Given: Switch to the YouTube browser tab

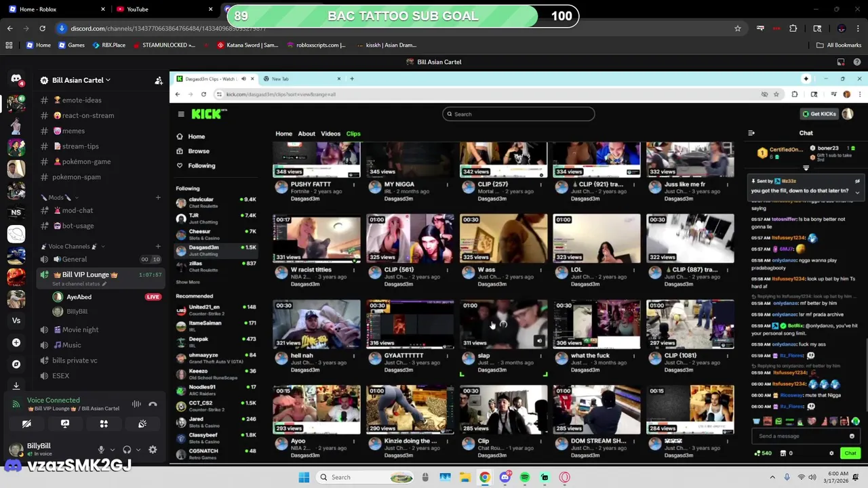Looking at the screenshot, I should pyautogui.click(x=162, y=9).
